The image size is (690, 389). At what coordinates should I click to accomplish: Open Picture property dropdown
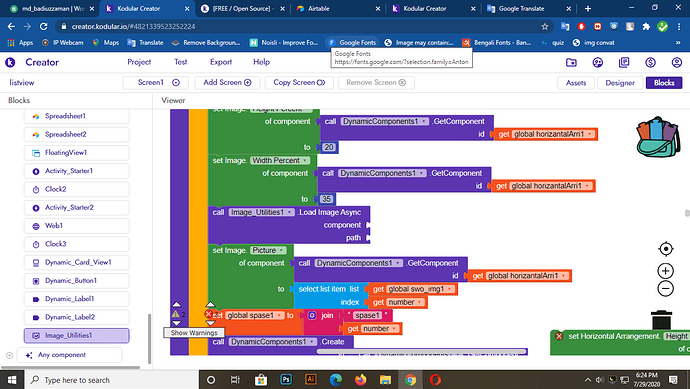(x=268, y=250)
